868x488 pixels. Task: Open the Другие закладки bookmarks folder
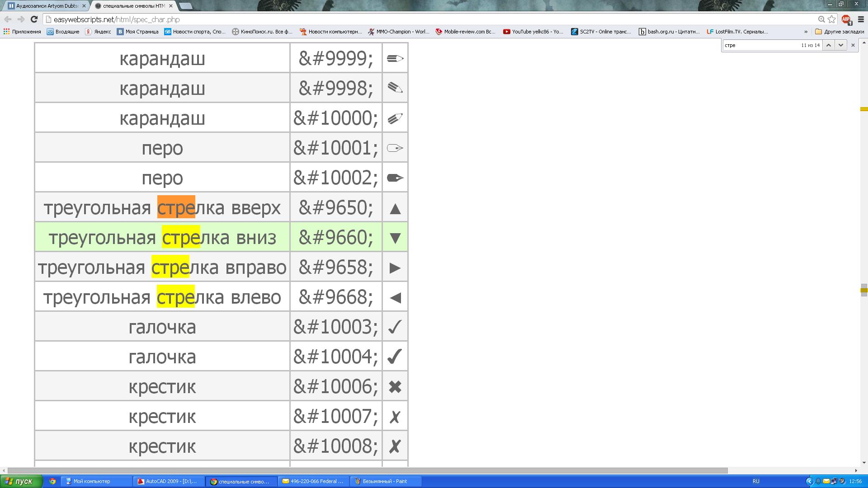pyautogui.click(x=839, y=32)
